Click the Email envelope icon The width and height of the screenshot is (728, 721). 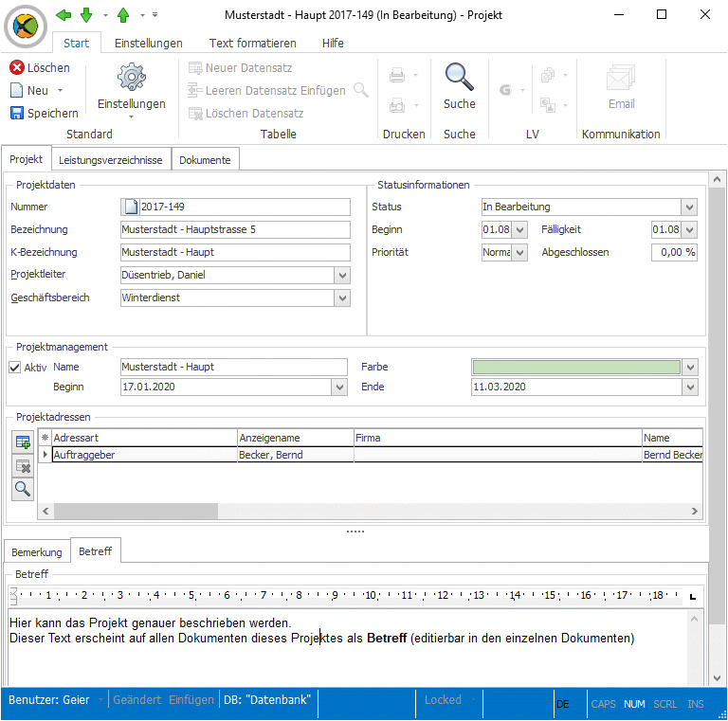[x=621, y=78]
